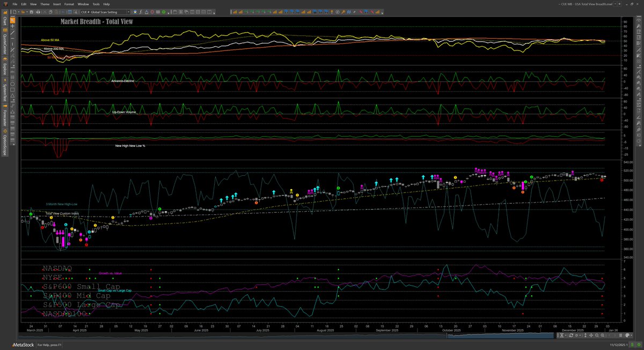Select the pointer tool in drawing toolbar

(x=12, y=20)
